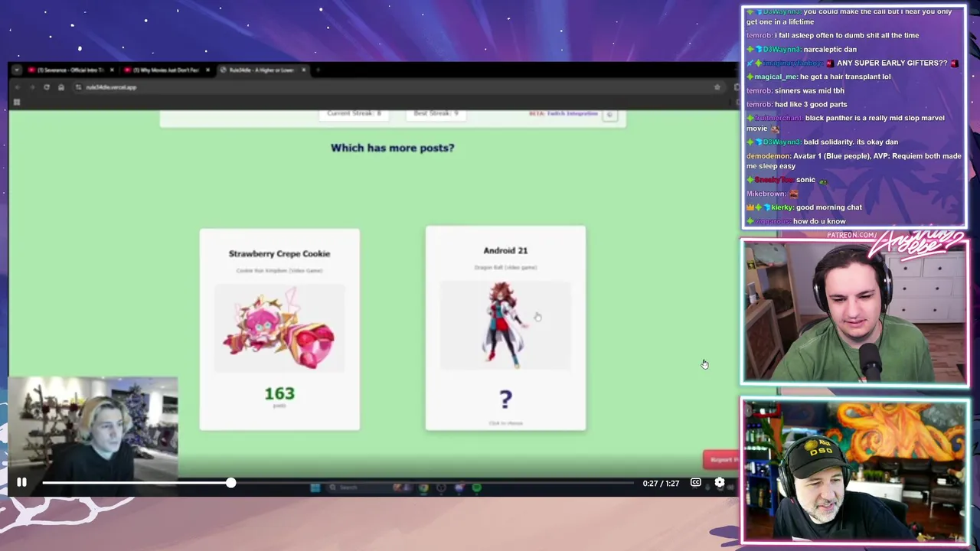Click the 'sinners was mid tbh' message
980x551 pixels.
(x=795, y=90)
